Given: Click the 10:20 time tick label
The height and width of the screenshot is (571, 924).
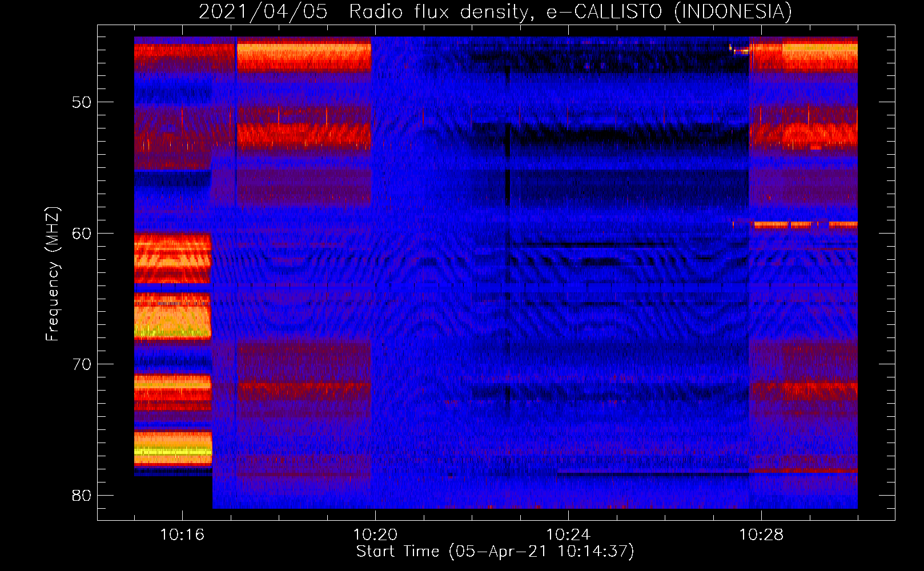Looking at the screenshot, I should (x=375, y=535).
